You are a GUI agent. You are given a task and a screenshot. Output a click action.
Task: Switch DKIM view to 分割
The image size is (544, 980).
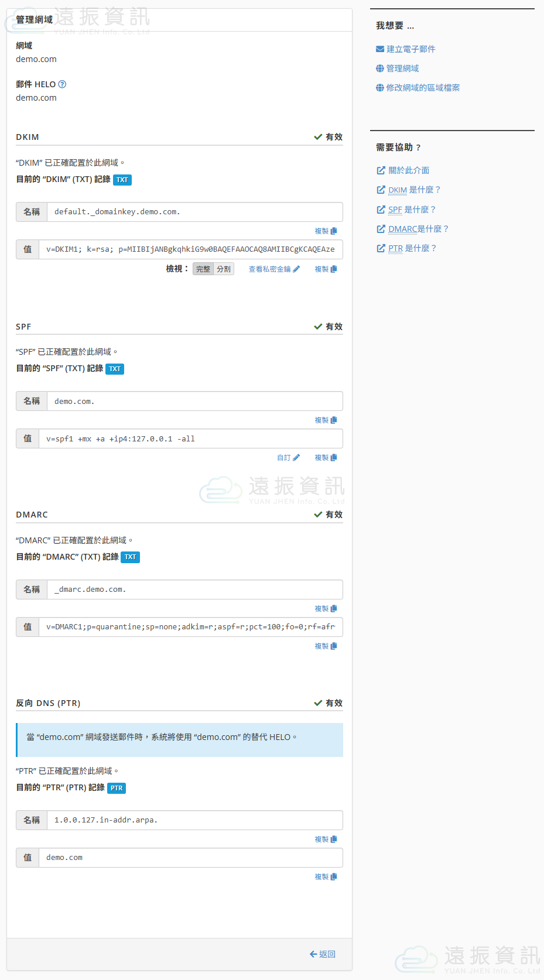[224, 269]
